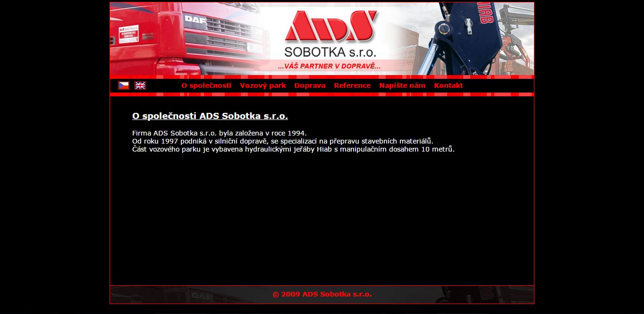Click the line starting "Od roku 1997 podniká"
Viewport: 644px width, 314px height.
click(x=283, y=141)
